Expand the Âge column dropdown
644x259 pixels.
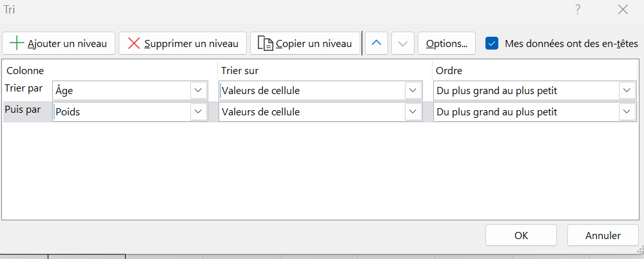[x=199, y=91]
